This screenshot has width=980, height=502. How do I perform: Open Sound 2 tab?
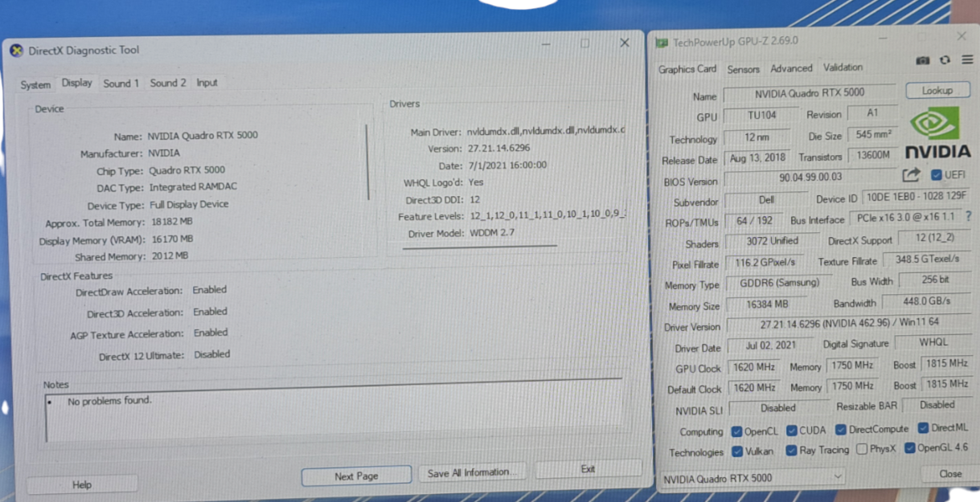pyautogui.click(x=168, y=83)
